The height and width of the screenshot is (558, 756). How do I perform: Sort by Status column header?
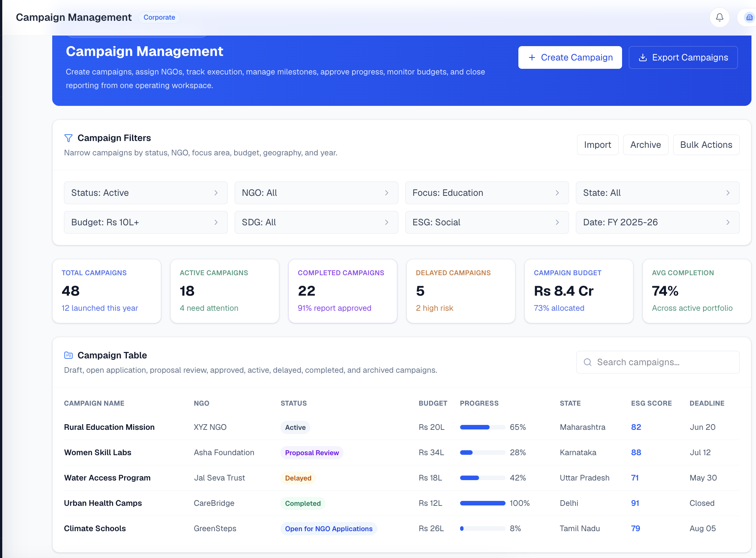pos(294,403)
